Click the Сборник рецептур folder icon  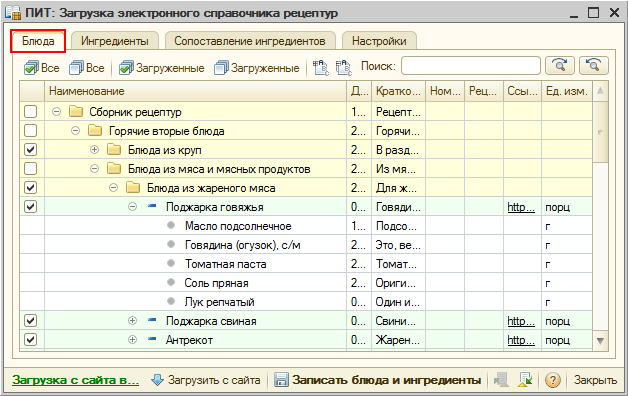point(76,111)
